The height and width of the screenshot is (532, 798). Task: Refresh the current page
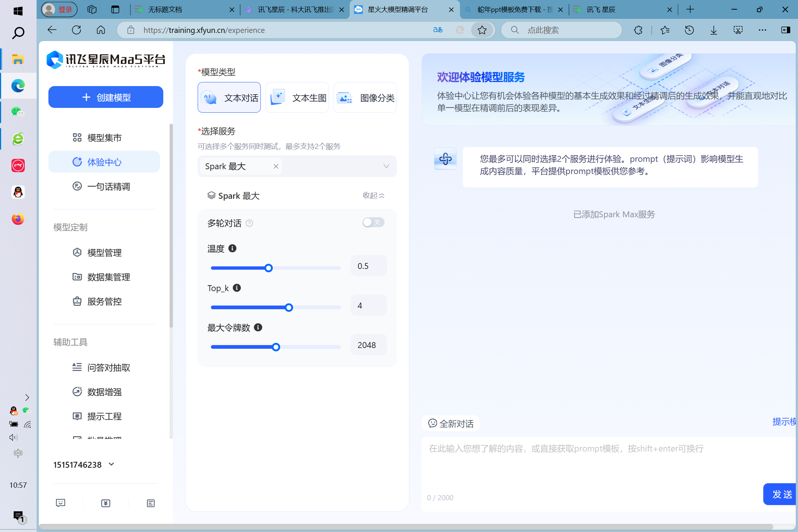click(x=76, y=30)
